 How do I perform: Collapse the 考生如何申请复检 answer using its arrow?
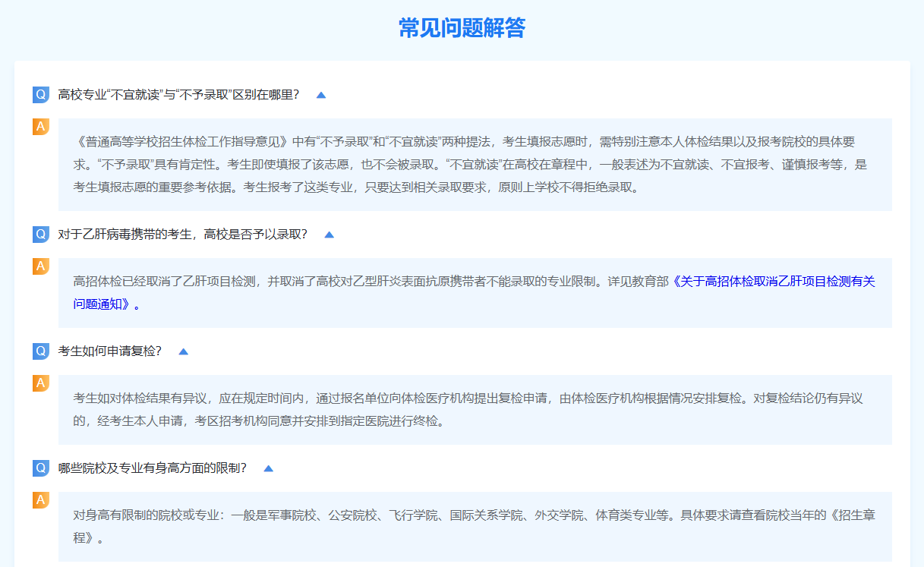(x=183, y=351)
